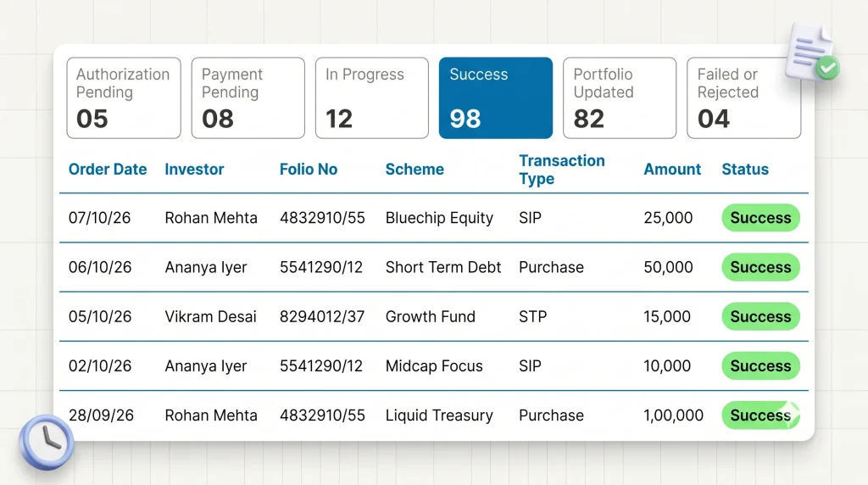Click folio number 8294012/37

(322, 316)
